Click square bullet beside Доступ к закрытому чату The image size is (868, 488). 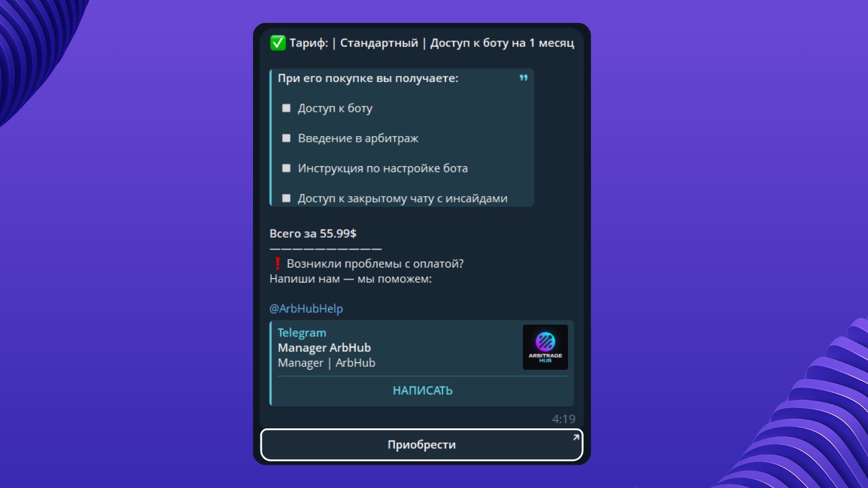[x=286, y=198]
